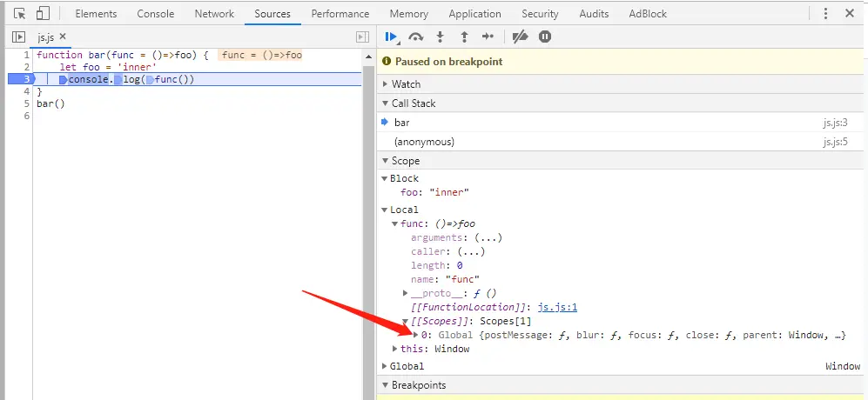Select the (anonymous) call stack frame
Image resolution: width=868 pixels, height=400 pixels.
(620, 142)
